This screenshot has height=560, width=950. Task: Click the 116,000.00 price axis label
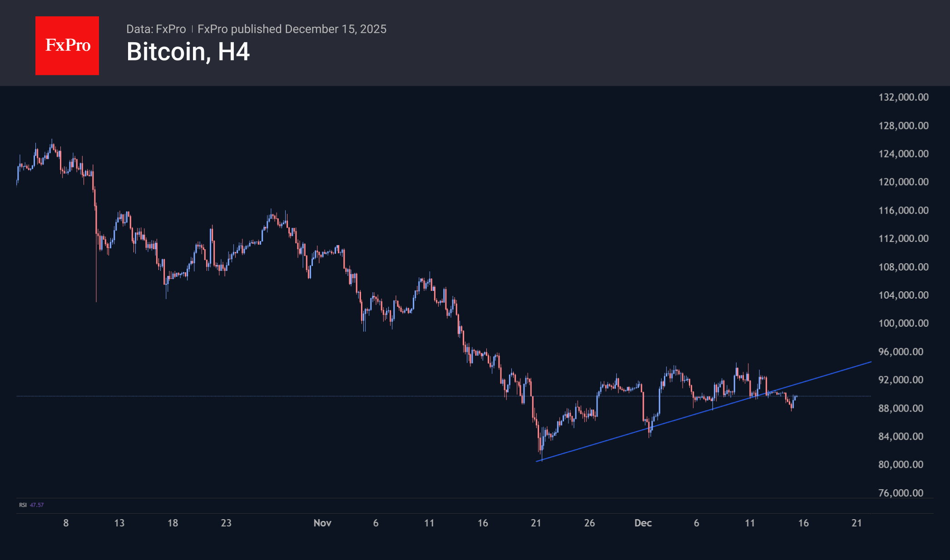point(903,210)
